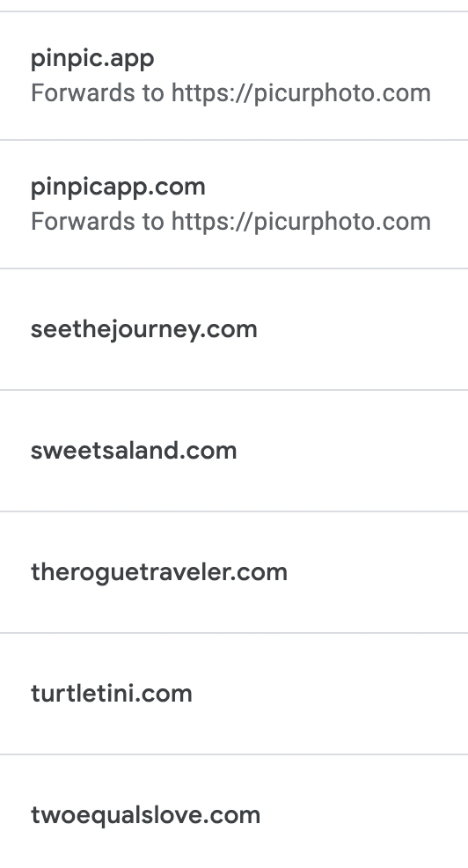Screen dimensions: 468x868
Task: Click the forwarding text under pinpicapp.com
Action: pyautogui.click(x=230, y=222)
